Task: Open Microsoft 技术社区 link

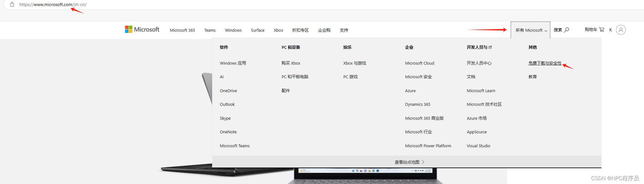Action: coord(484,104)
